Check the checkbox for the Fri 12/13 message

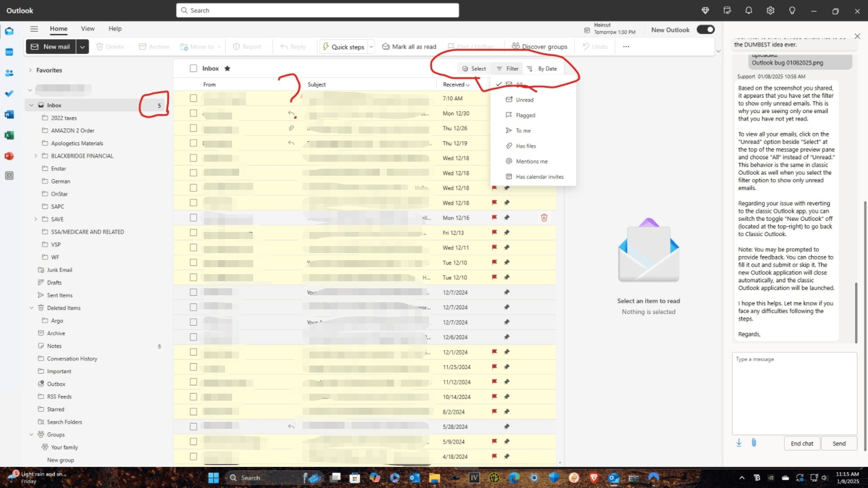[193, 233]
